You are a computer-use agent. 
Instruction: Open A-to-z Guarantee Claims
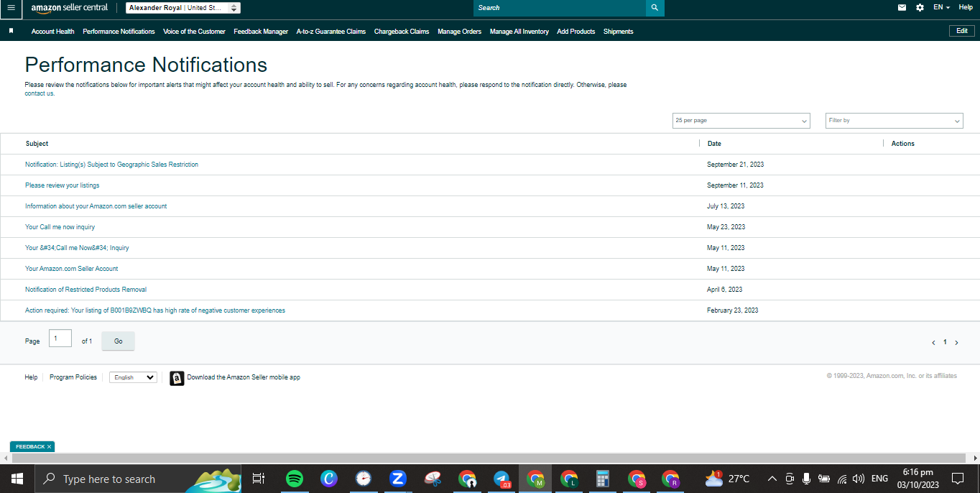click(331, 32)
